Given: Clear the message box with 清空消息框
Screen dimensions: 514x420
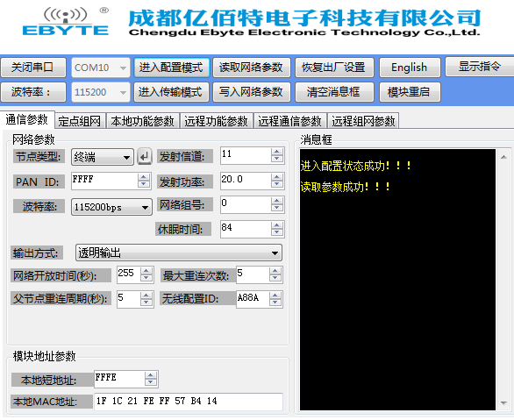Looking at the screenshot, I should [334, 92].
